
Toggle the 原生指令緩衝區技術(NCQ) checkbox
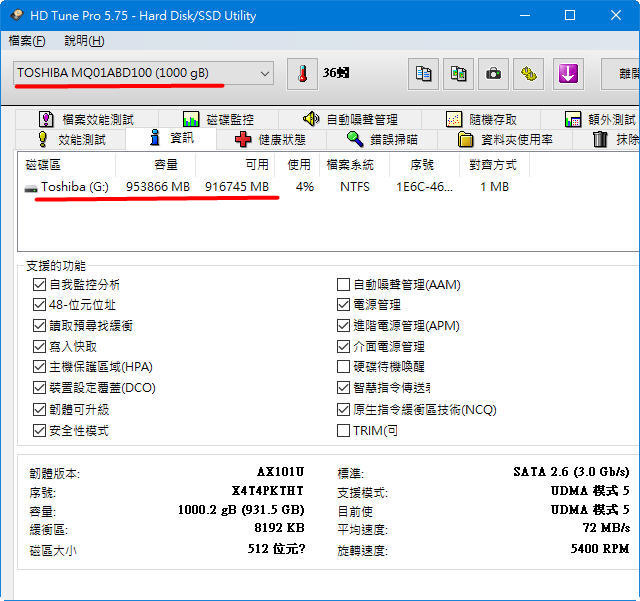343,409
